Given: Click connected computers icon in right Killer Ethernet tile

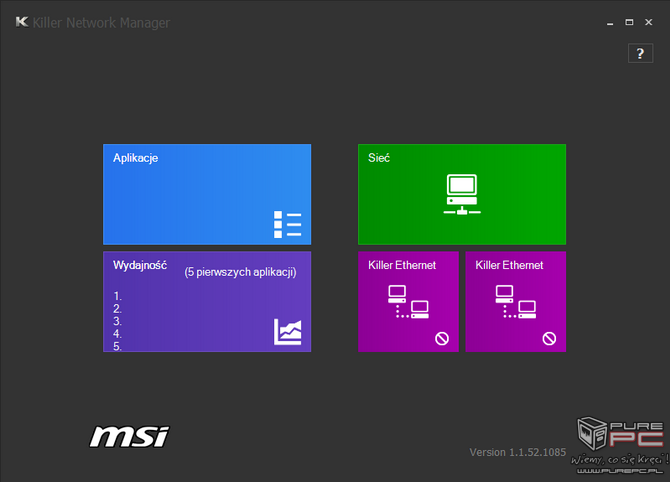Looking at the screenshot, I should [515, 302].
